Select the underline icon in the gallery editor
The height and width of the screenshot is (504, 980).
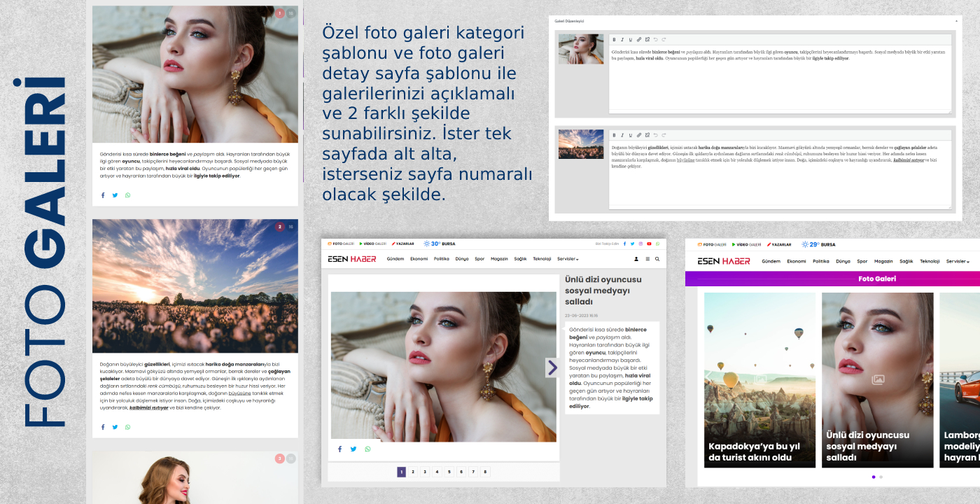click(x=631, y=39)
